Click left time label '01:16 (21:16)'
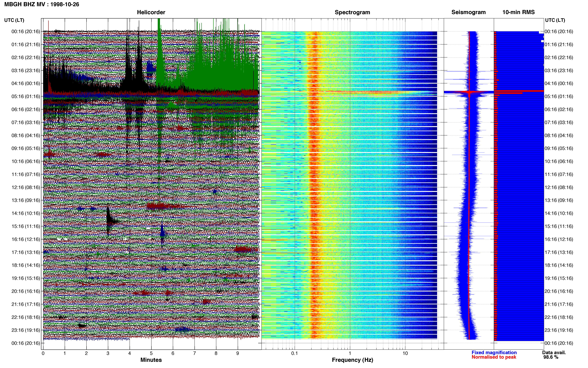The height and width of the screenshot is (368, 588). pyautogui.click(x=26, y=45)
